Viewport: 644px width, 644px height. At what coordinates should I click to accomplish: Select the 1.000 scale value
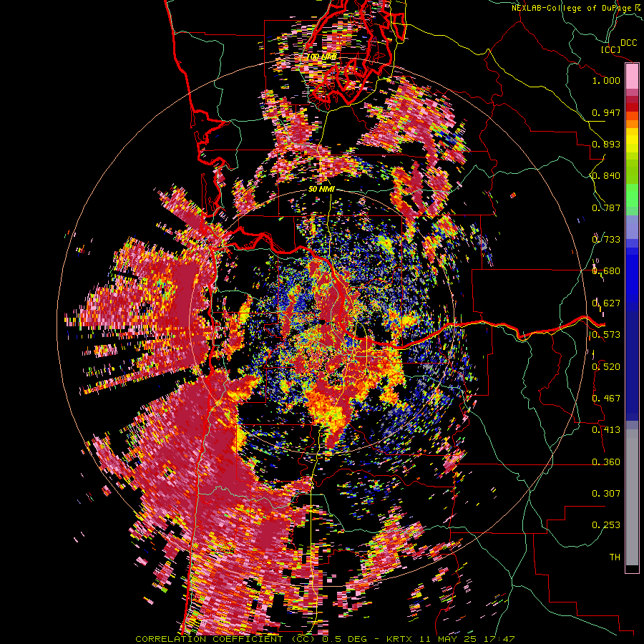click(x=606, y=80)
